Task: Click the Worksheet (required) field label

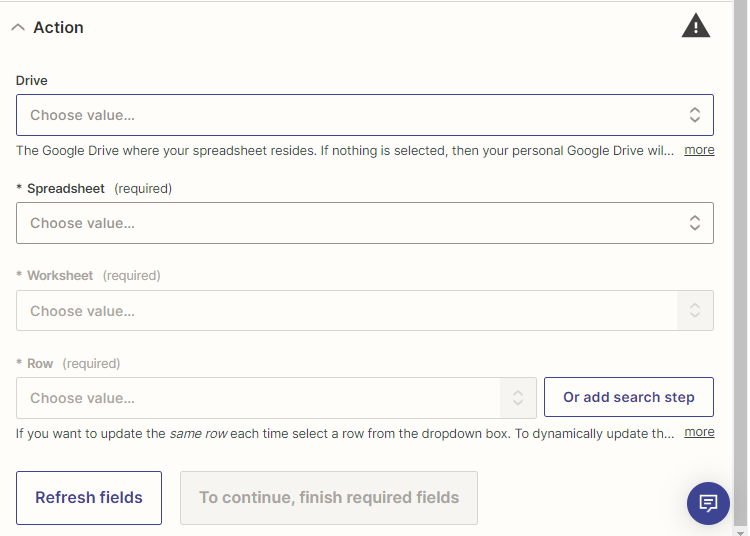Action: 60,275
